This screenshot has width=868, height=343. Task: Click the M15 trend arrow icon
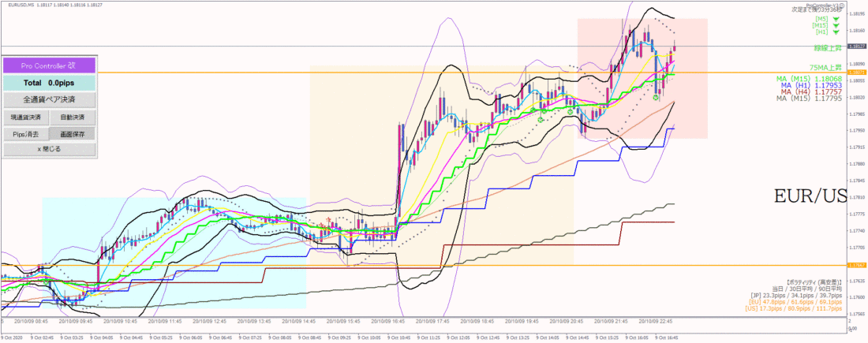click(836, 25)
